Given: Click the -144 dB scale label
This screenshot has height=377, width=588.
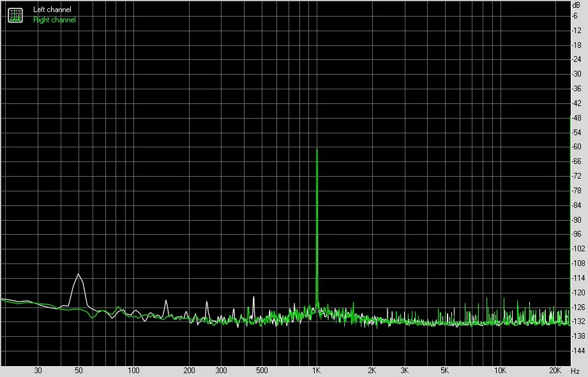Looking at the screenshot, I should point(578,351).
